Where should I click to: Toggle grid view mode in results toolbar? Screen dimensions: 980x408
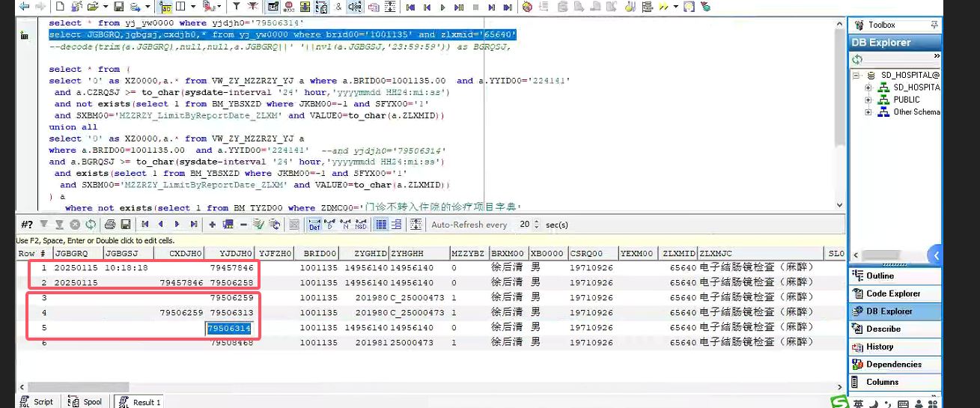(x=381, y=224)
